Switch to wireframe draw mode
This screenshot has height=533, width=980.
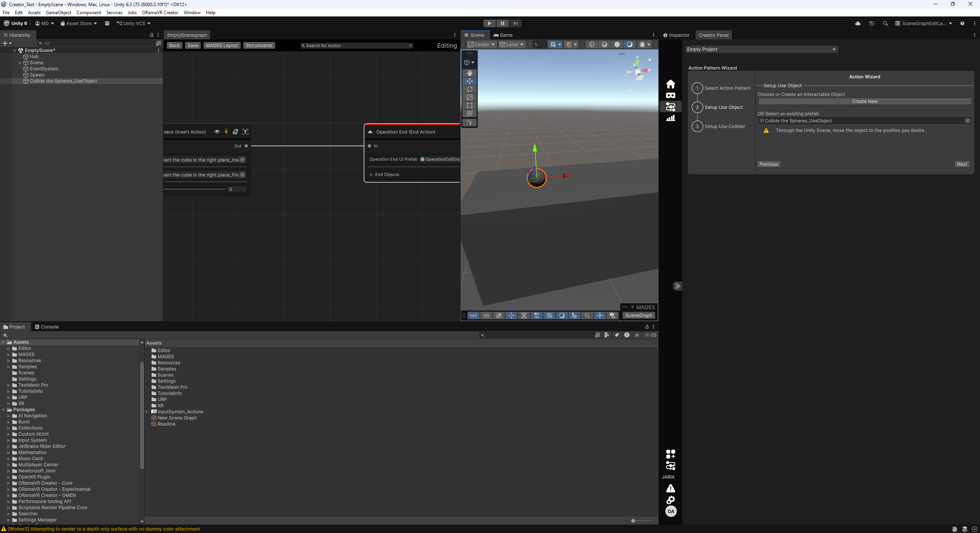(592, 44)
